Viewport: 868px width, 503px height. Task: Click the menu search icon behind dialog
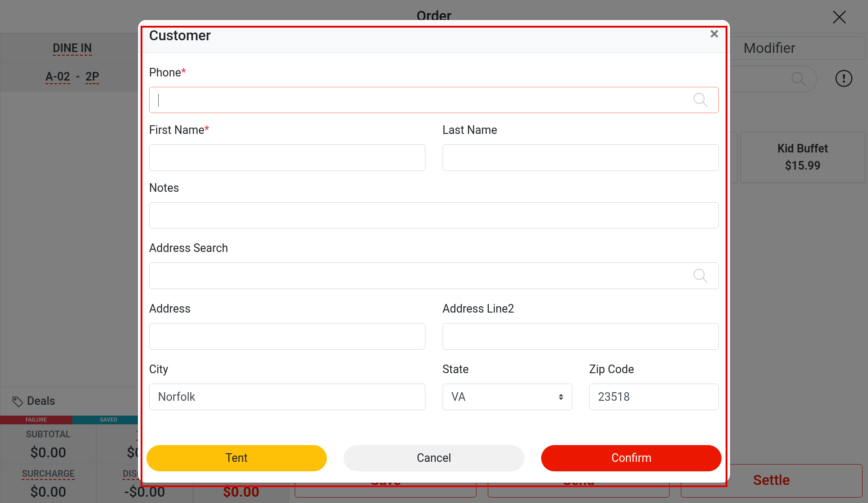(x=798, y=79)
